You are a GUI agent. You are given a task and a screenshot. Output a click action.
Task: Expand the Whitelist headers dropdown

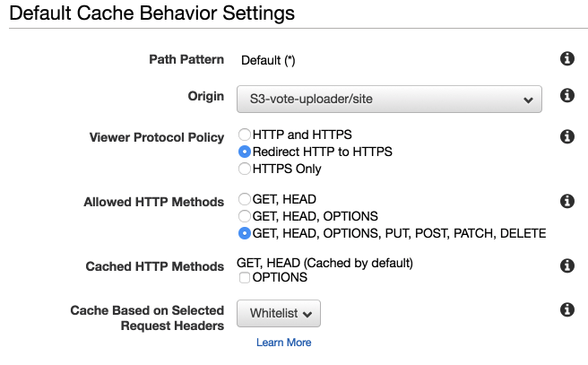point(279,314)
